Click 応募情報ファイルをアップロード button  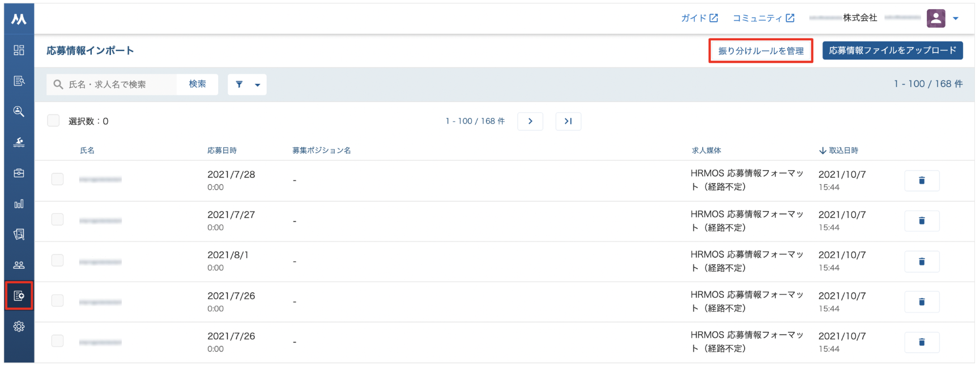tap(892, 50)
